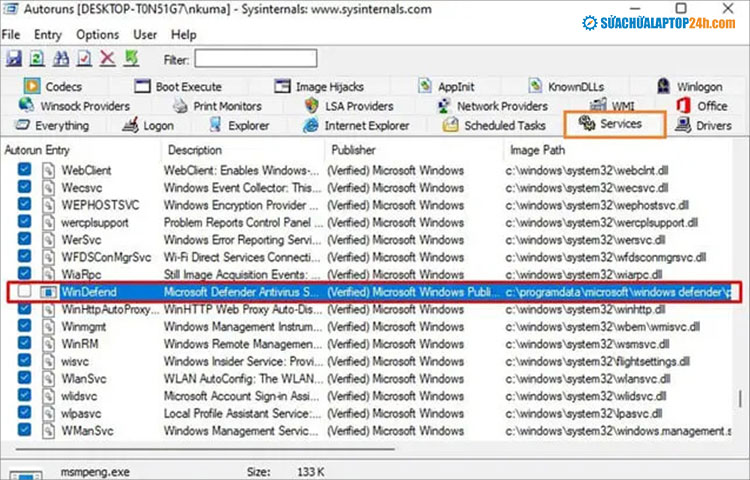This screenshot has width=750, height=480.
Task: Uncheck the Wecsvc entry checkbox
Action: [24, 186]
